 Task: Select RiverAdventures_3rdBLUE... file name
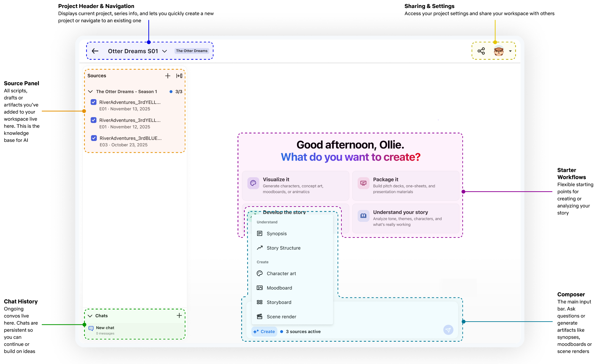click(131, 138)
